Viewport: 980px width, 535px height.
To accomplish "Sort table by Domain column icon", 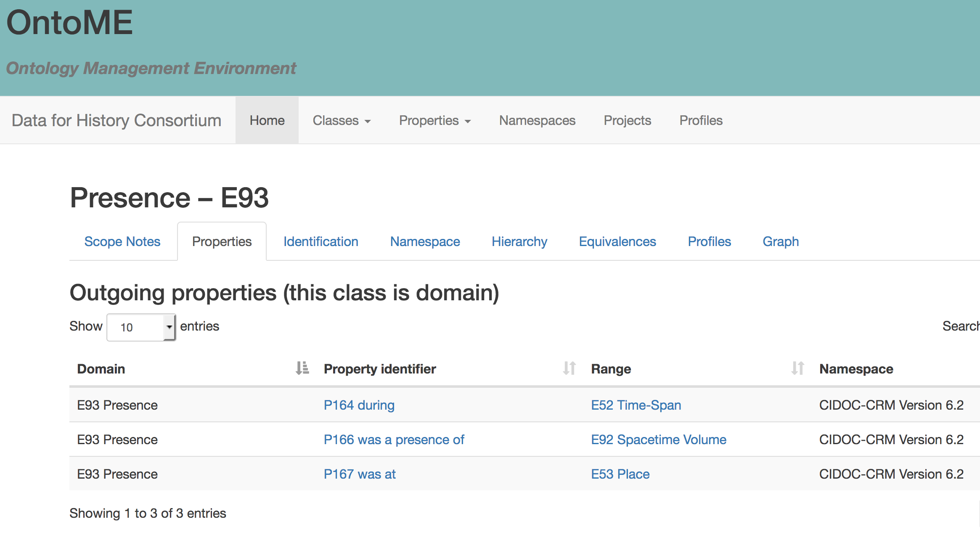I will pyautogui.click(x=302, y=368).
